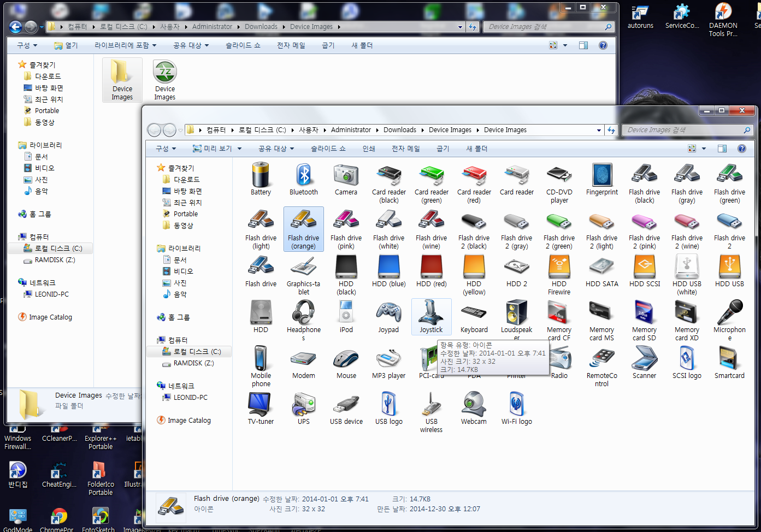Select the Fingerprint icon file
Image resolution: width=761 pixels, height=532 pixels.
(x=602, y=179)
